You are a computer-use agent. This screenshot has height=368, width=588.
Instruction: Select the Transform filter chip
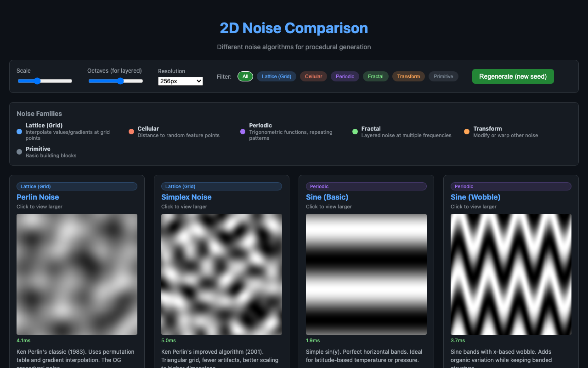coord(408,76)
